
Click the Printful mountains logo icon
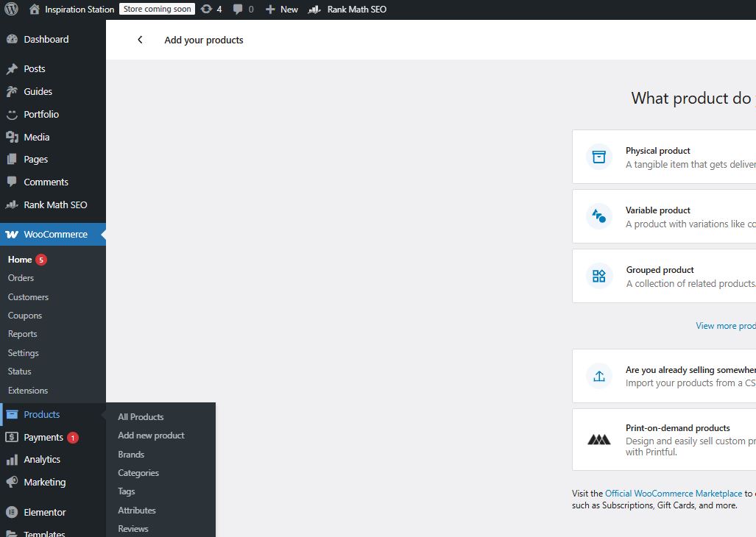598,440
